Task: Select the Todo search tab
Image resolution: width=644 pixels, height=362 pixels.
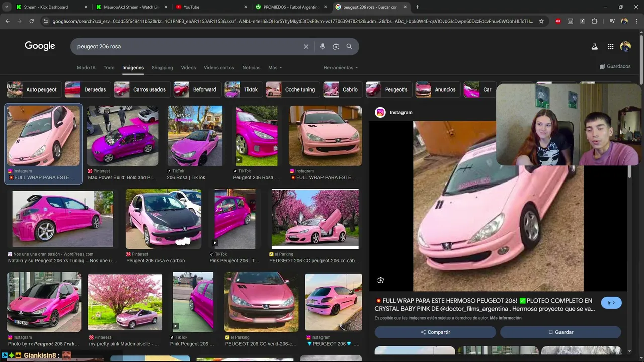Action: (109, 68)
